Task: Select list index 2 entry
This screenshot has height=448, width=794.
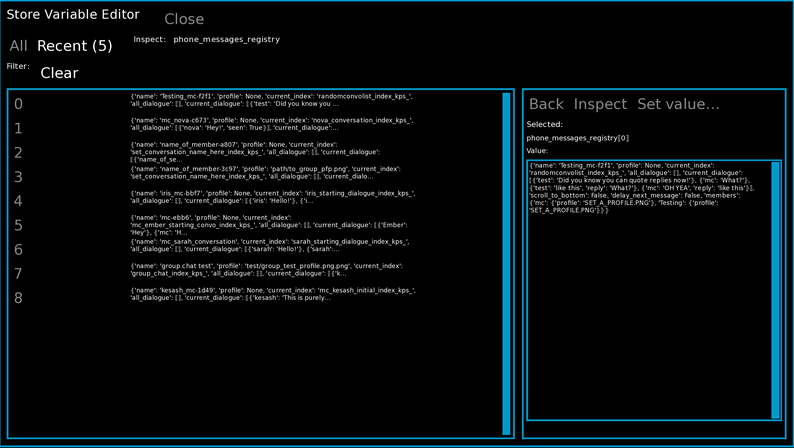Action: (18, 153)
